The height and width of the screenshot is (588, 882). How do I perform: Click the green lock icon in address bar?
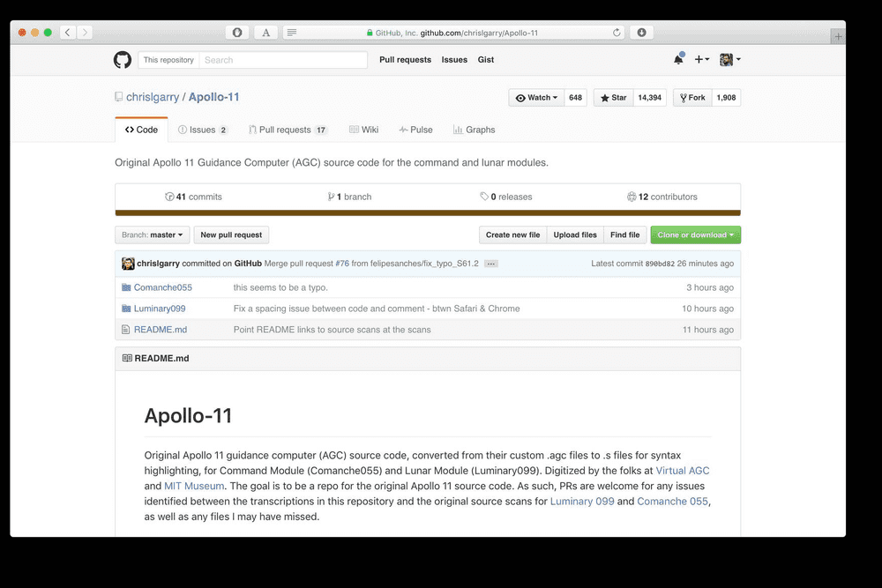pos(370,33)
